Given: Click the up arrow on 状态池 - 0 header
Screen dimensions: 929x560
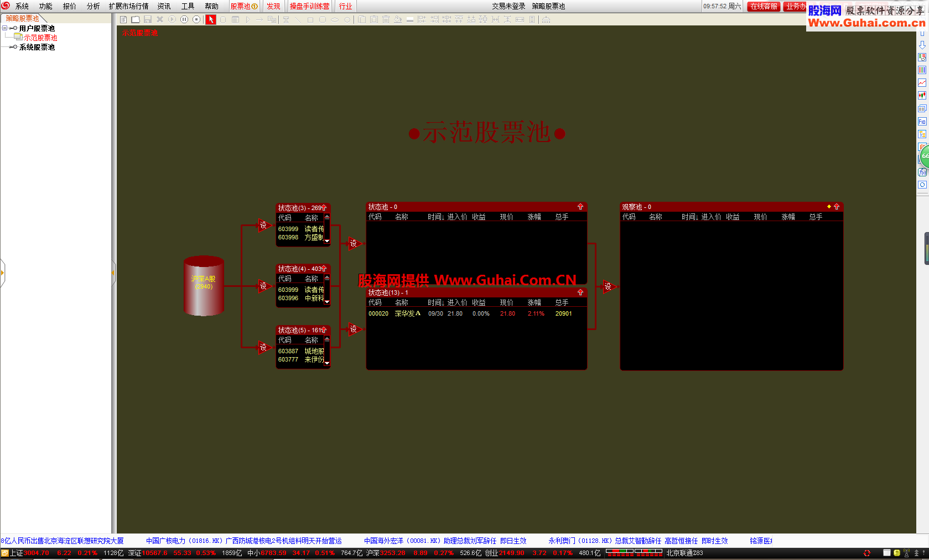Looking at the screenshot, I should coord(580,207).
